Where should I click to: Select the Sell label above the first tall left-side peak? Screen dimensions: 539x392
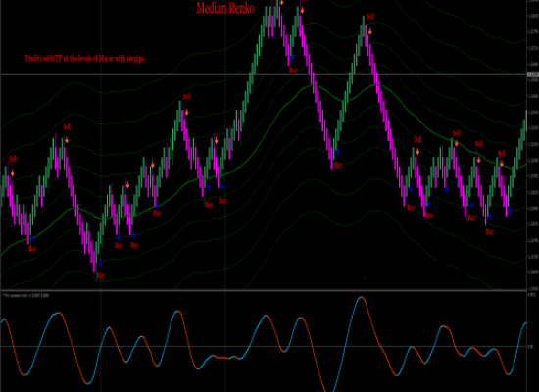point(67,127)
